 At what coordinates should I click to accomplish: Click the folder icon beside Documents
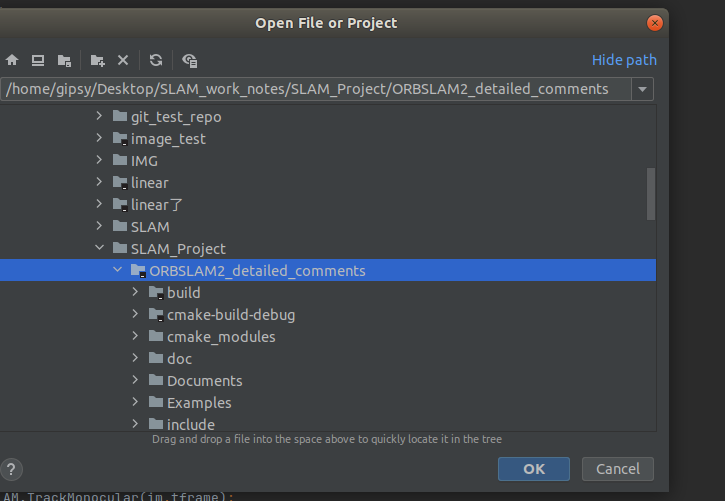click(156, 380)
